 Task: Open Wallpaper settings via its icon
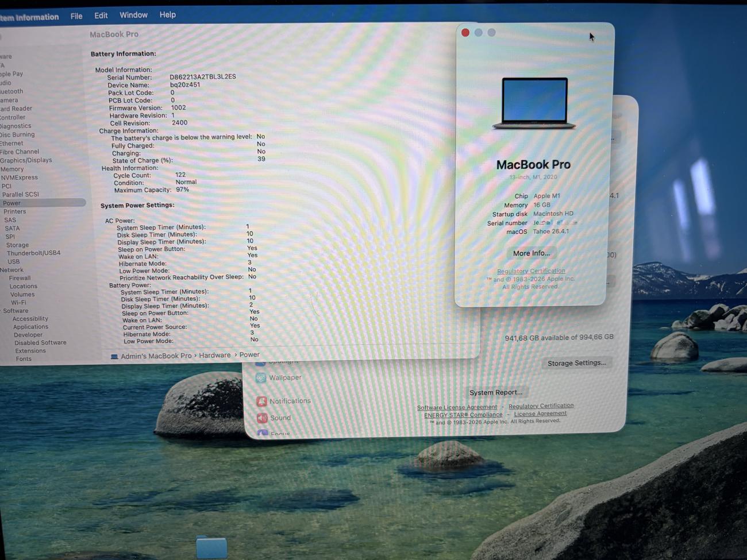coord(261,377)
